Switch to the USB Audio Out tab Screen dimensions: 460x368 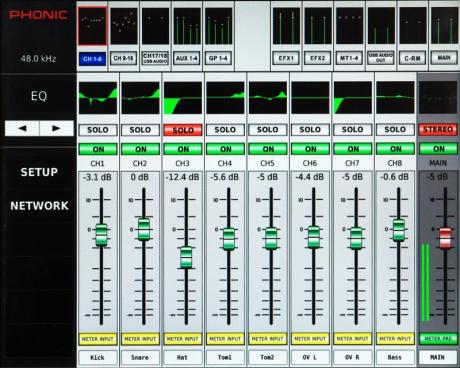[381, 58]
